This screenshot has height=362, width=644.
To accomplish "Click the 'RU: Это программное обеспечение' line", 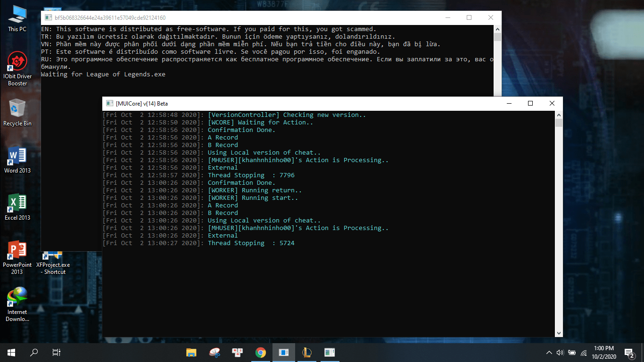I will coord(267,63).
